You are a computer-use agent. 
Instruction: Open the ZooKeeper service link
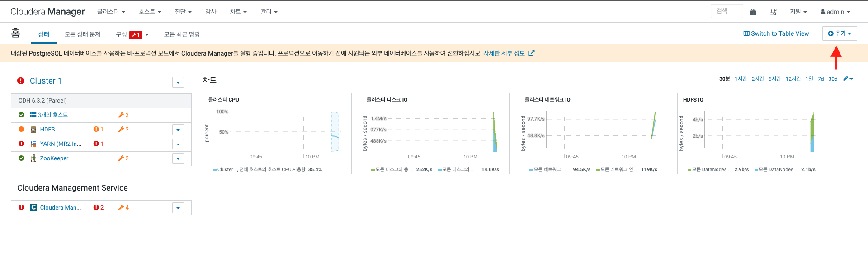[x=54, y=158]
